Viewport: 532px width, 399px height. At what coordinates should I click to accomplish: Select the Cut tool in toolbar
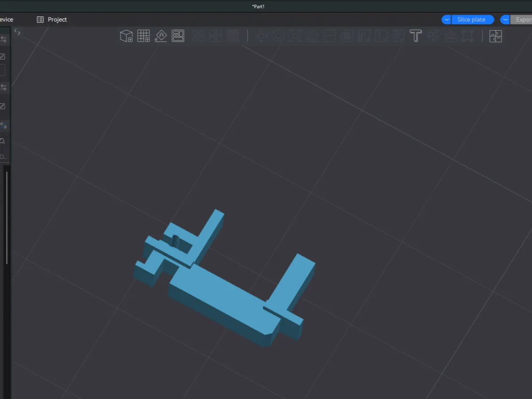pyautogui.click(x=330, y=36)
